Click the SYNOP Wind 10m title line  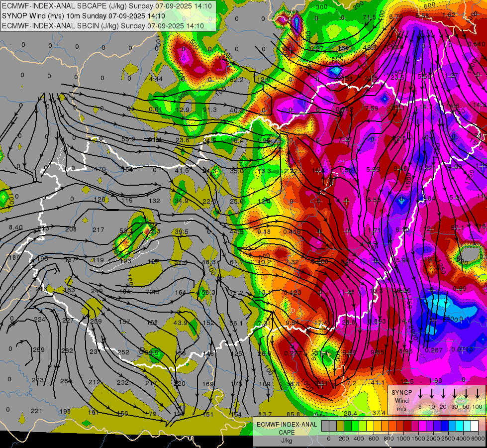(84, 16)
